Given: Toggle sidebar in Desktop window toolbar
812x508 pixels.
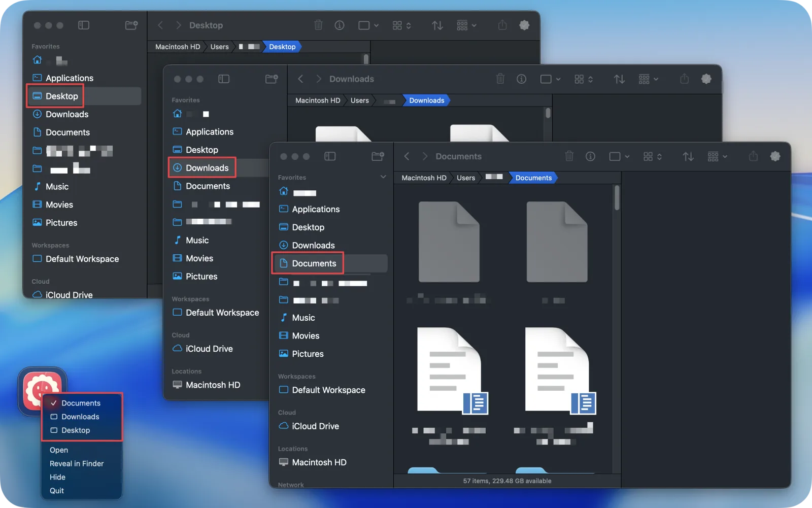Looking at the screenshot, I should [84, 25].
